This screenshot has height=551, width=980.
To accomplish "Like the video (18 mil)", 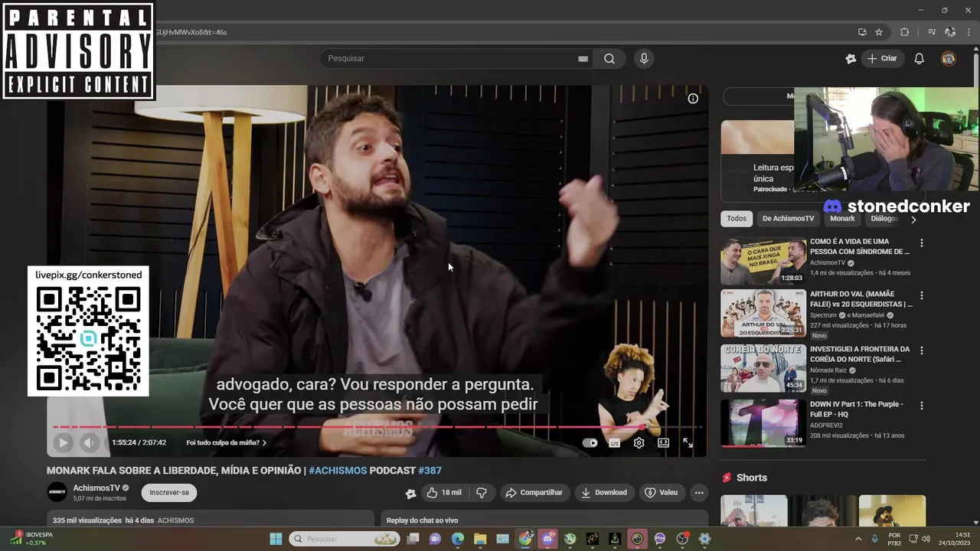I will pos(445,493).
